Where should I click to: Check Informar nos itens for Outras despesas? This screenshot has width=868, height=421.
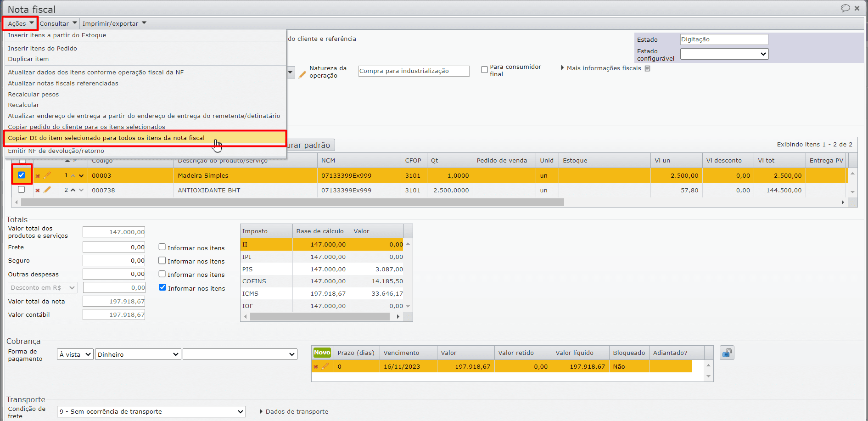pos(162,274)
